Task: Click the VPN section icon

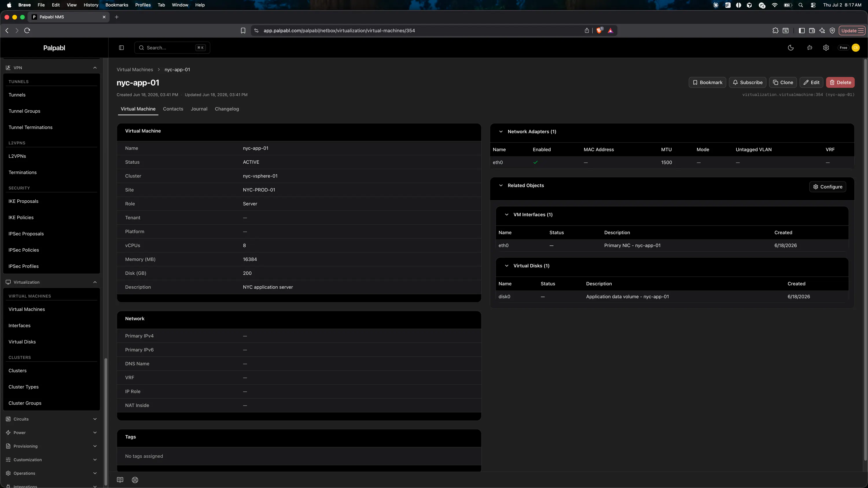Action: [x=8, y=68]
